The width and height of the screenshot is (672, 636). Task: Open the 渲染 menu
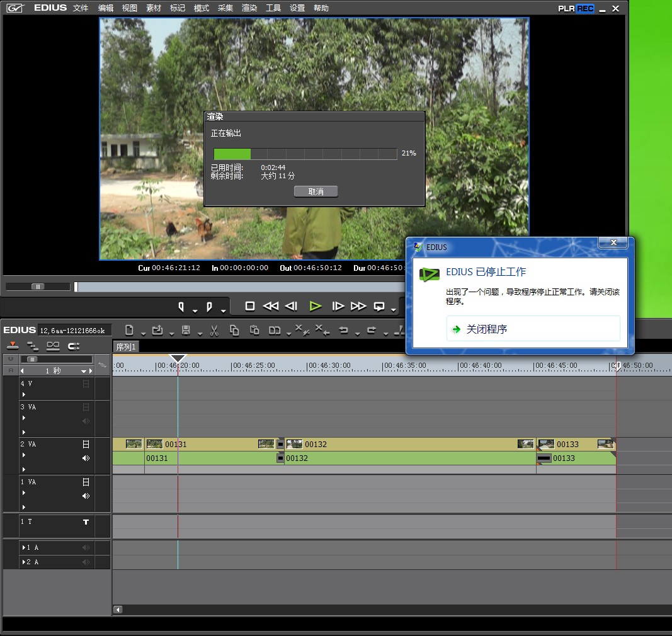[x=249, y=8]
